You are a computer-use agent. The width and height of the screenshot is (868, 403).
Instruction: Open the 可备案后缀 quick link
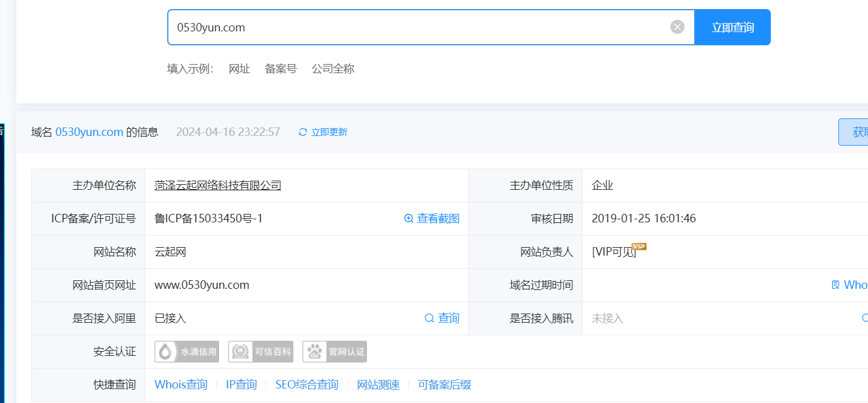[444, 385]
